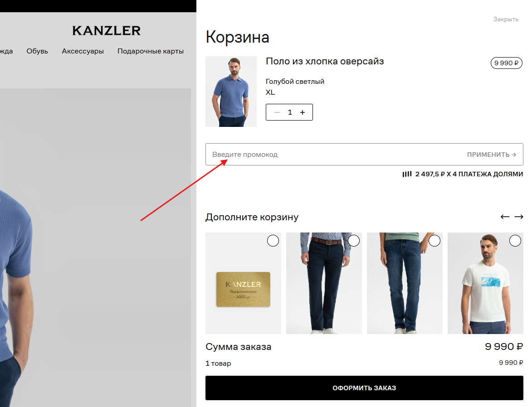Show next recommended items with right arrow
The height and width of the screenshot is (407, 532).
pos(519,217)
